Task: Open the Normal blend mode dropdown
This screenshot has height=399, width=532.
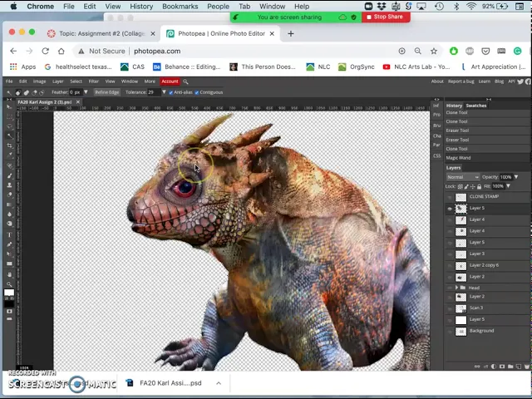Action: click(462, 177)
